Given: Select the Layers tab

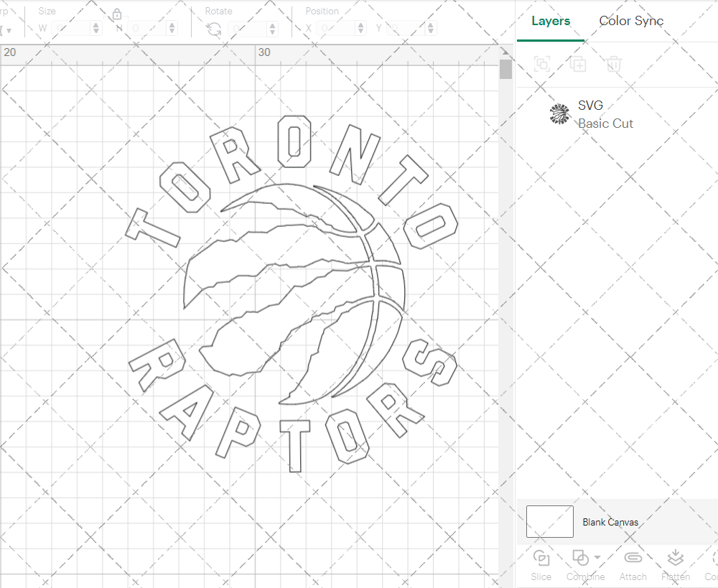Looking at the screenshot, I should [x=550, y=21].
